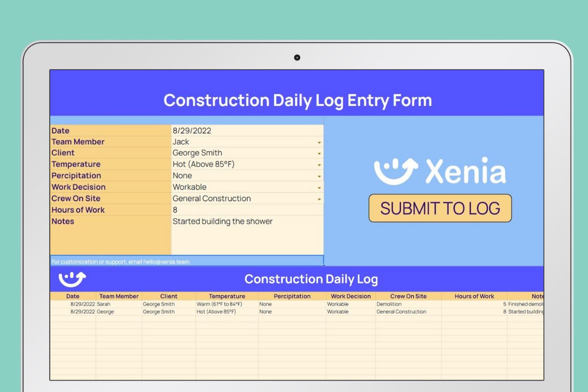This screenshot has height=392, width=588.
Task: Select the Date input field
Action: click(220, 130)
